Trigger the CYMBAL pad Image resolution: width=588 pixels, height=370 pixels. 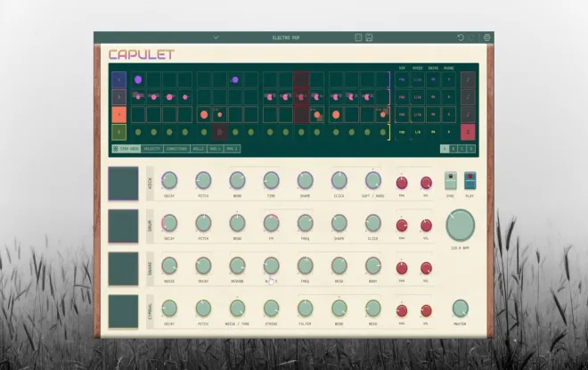(x=123, y=311)
